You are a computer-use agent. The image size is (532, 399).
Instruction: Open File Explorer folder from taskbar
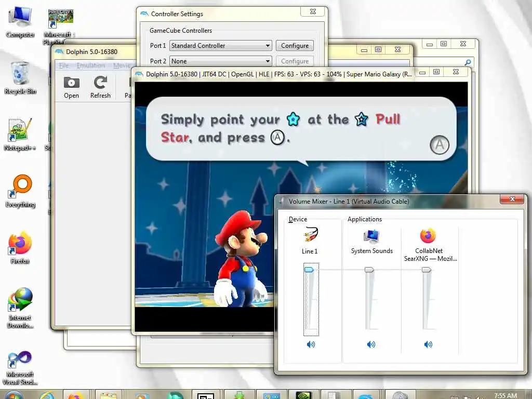[108, 395]
